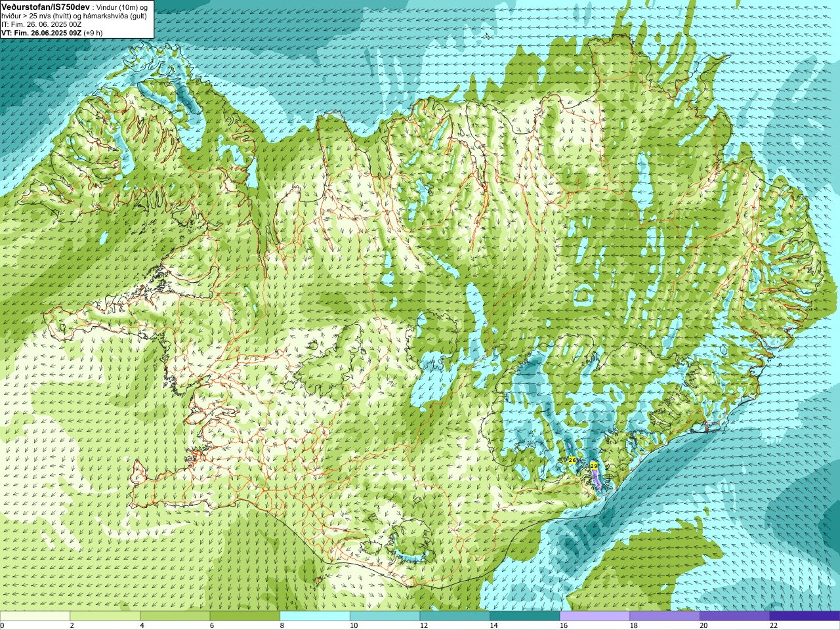Image resolution: width=840 pixels, height=630 pixels.
Task: Click the legend scale label '10'
Action: 354,625
